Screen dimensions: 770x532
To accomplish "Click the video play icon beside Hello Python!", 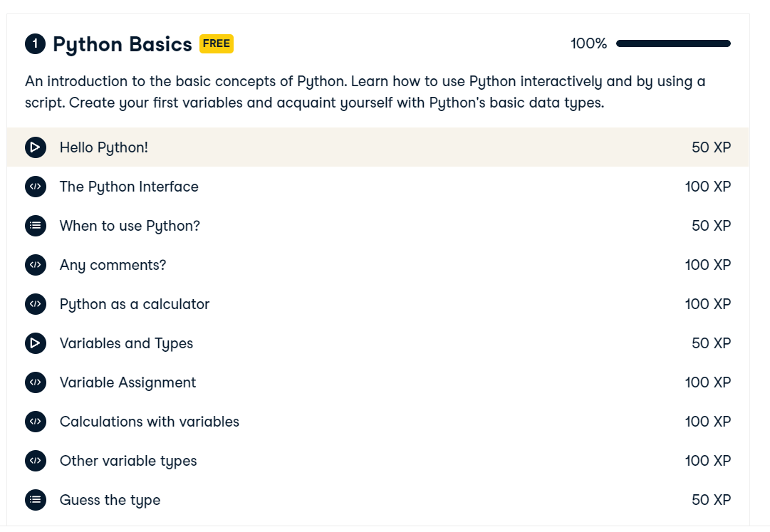I will pos(36,147).
